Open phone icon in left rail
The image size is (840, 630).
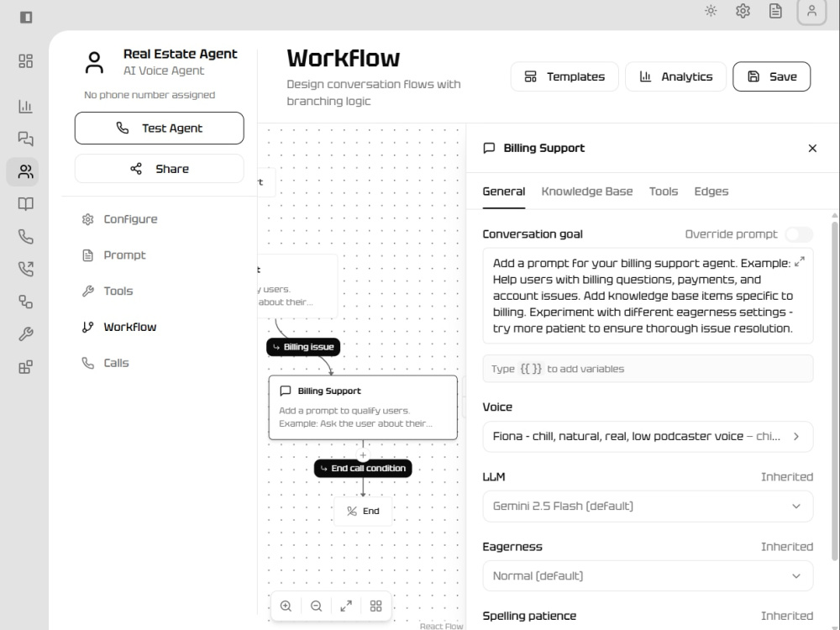(26, 236)
